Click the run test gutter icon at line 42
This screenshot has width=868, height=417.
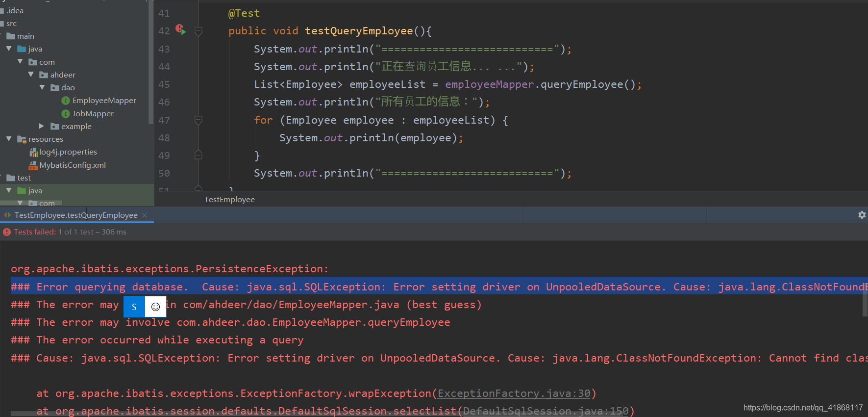[181, 30]
